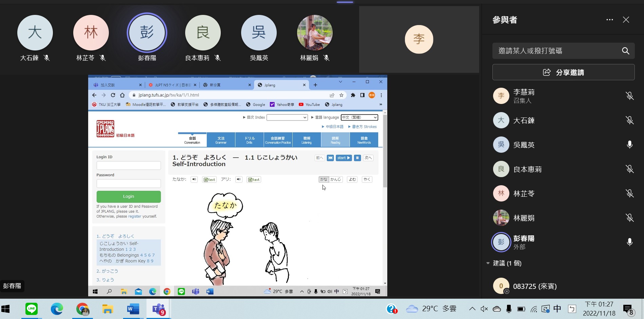Image resolution: width=644 pixels, height=319 pixels.
Task: Click 083725 guest avatar in suggestions list
Action: point(501,286)
